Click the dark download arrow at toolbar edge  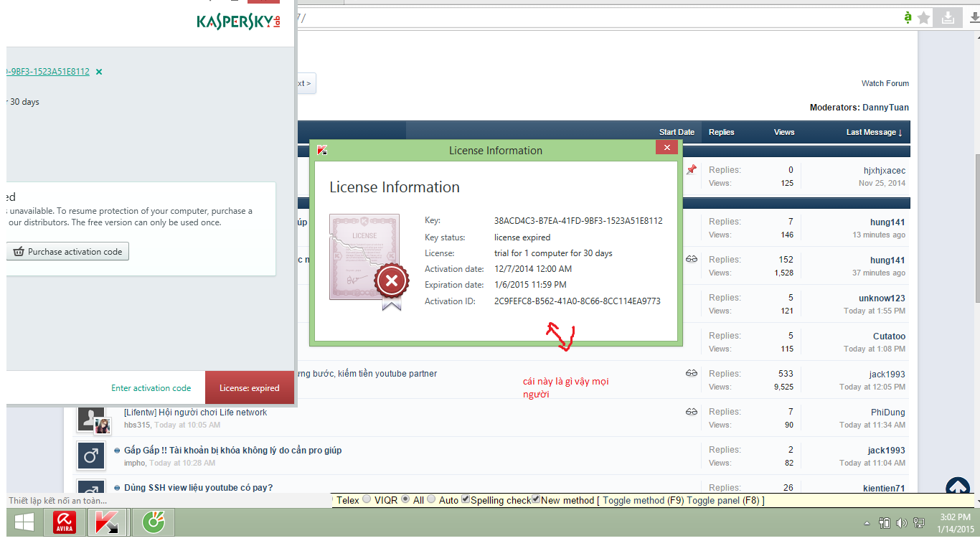click(974, 18)
